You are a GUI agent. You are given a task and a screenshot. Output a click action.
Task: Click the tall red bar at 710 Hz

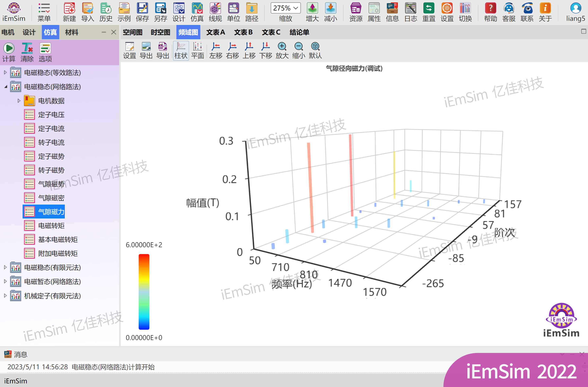tap(310, 188)
